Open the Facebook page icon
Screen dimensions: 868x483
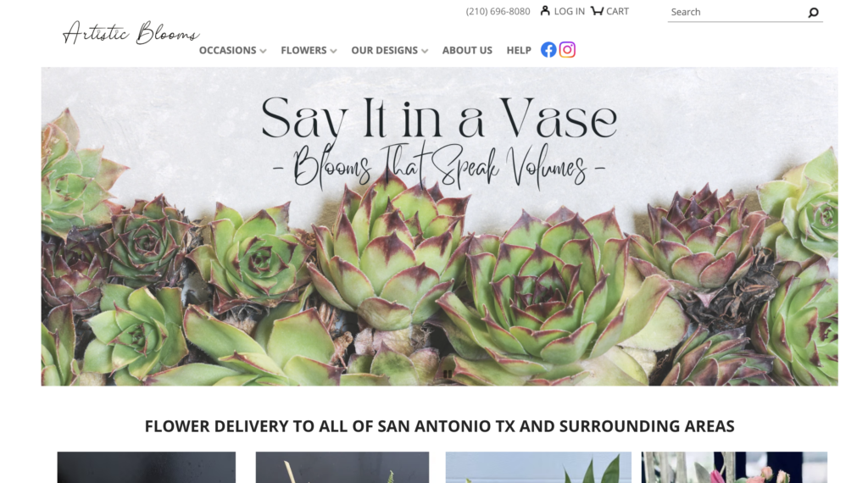548,50
